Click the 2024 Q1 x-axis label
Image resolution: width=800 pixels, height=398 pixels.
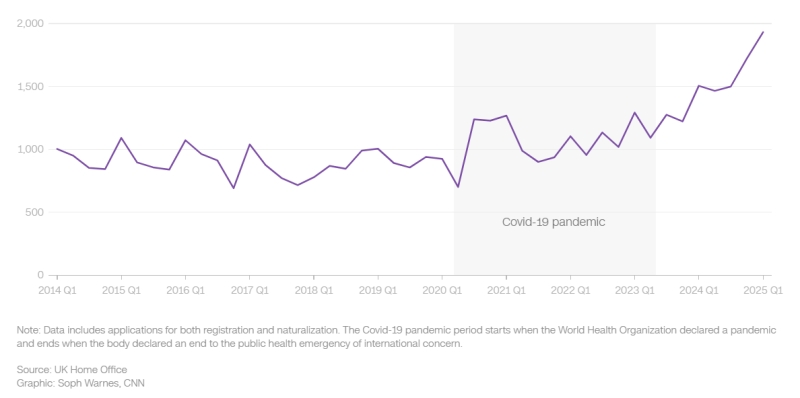699,290
